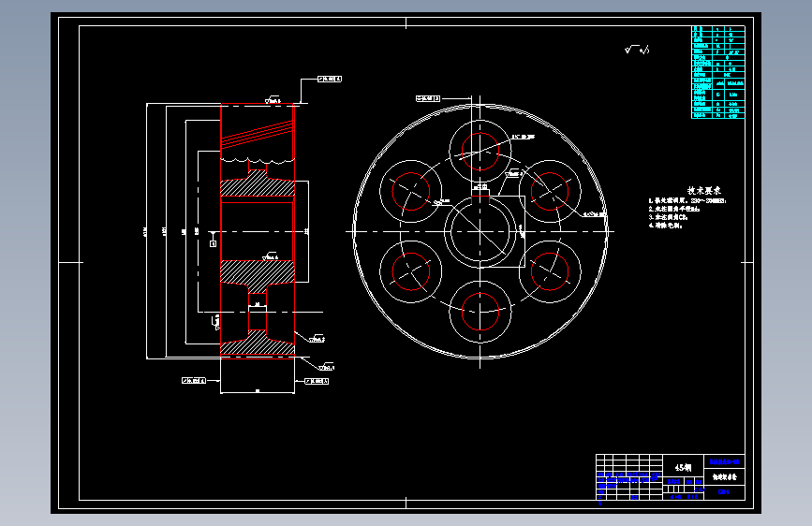Click roughness symbol above the lower hub hatch
The image size is (812, 526).
[271, 256]
